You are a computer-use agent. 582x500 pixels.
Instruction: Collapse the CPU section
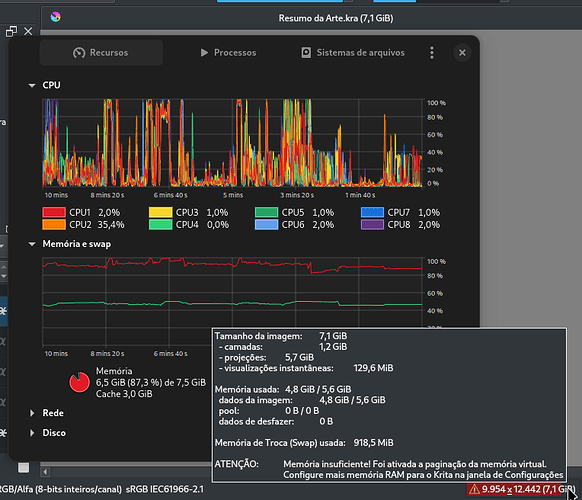tap(32, 85)
